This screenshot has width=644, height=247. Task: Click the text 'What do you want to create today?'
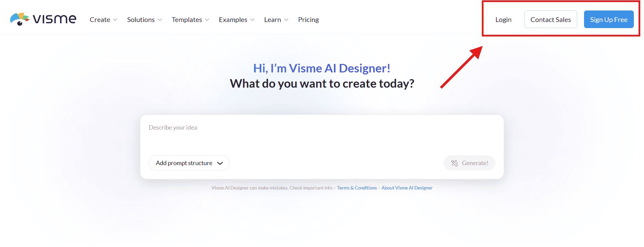(322, 84)
